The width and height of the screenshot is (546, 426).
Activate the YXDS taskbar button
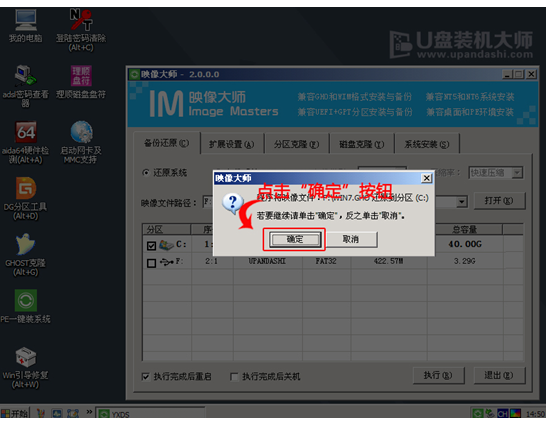150,414
